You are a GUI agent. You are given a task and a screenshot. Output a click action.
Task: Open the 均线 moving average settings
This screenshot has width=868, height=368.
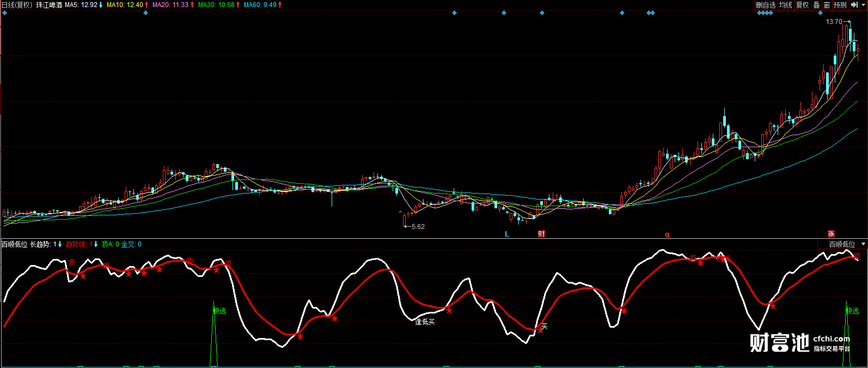point(785,5)
